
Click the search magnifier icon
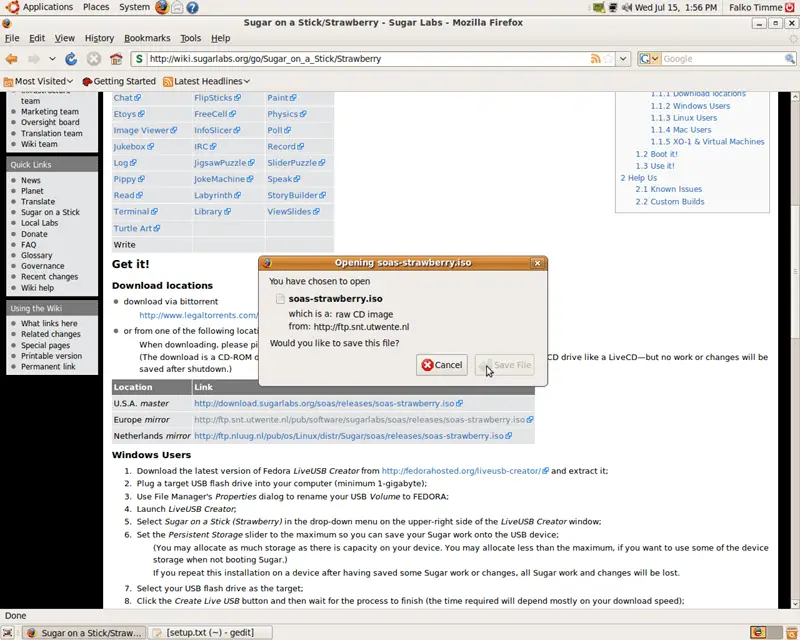point(789,59)
